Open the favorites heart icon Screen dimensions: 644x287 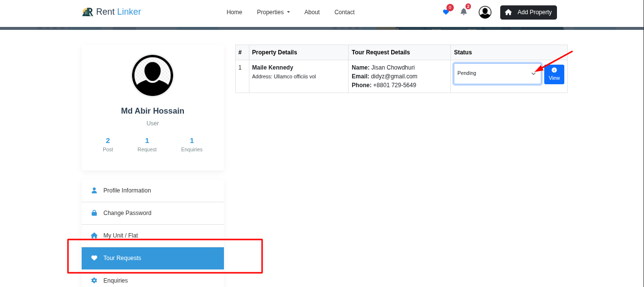click(445, 12)
